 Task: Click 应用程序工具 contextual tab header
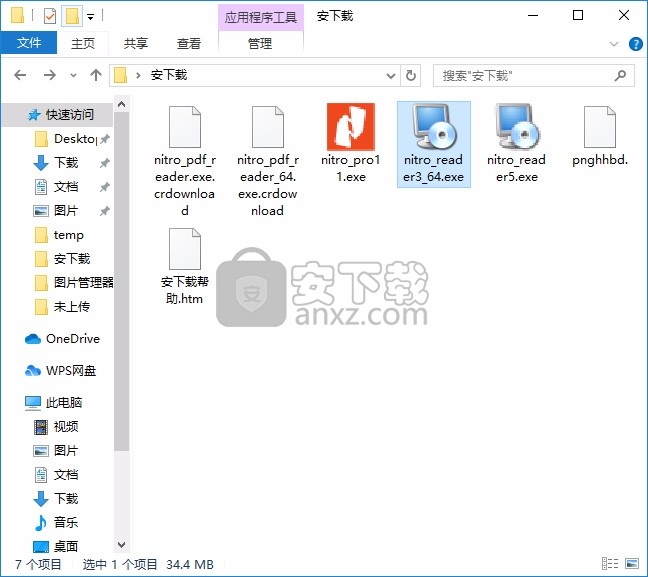261,17
